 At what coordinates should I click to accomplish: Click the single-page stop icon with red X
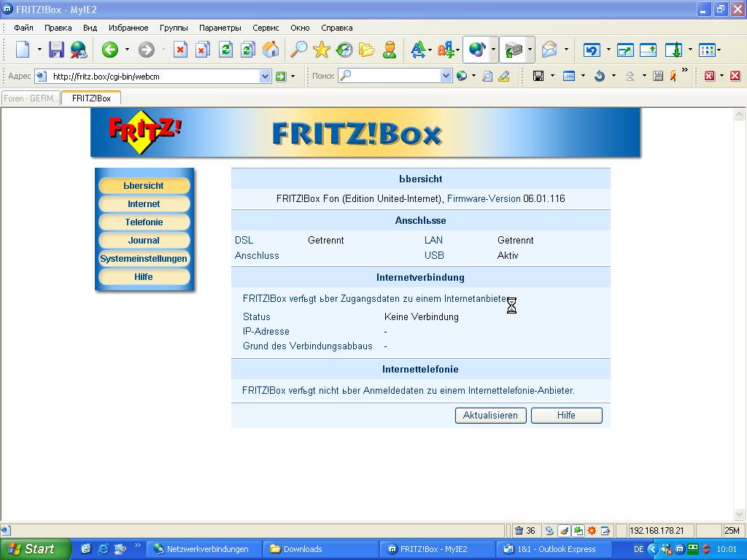point(180,50)
